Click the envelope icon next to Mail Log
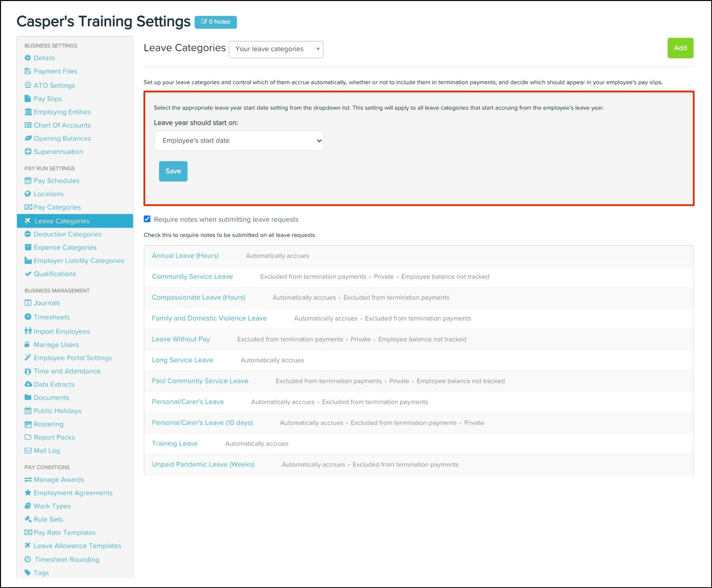Viewport: 712px width, 588px height. pyautogui.click(x=28, y=451)
